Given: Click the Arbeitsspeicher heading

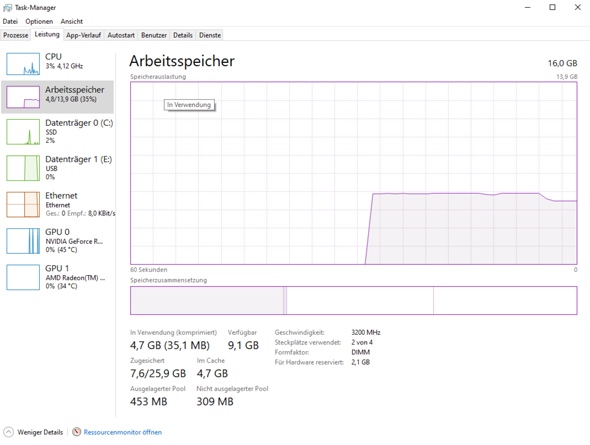Looking at the screenshot, I should 182,61.
